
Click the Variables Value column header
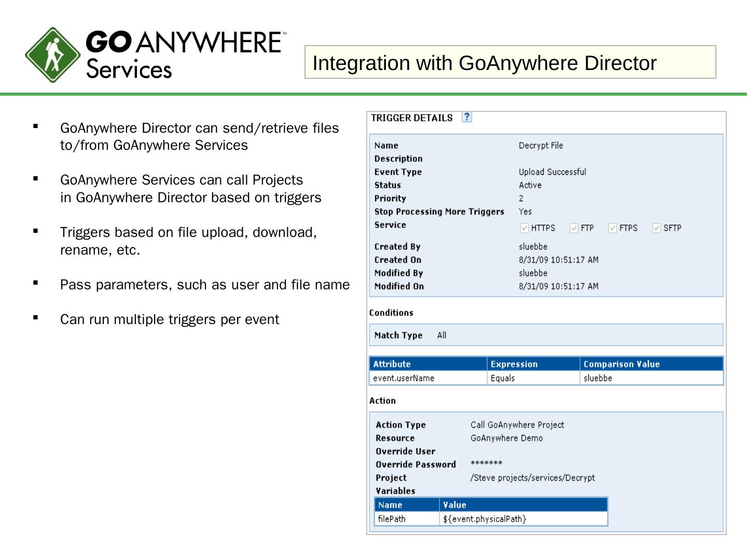[x=523, y=505]
